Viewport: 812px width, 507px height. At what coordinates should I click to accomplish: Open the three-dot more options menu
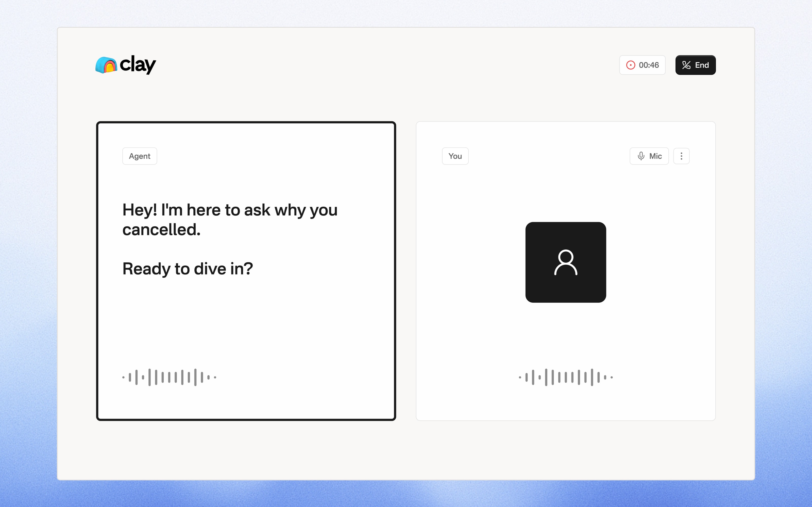click(681, 156)
